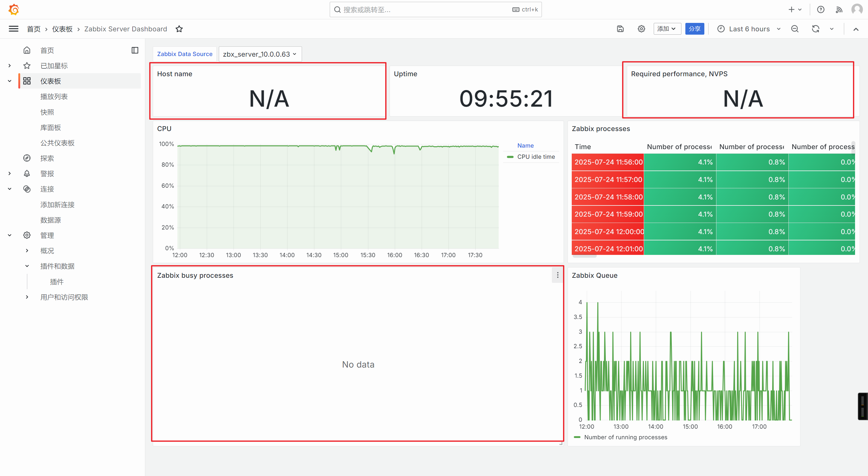
Task: Sort CPU legend by Name header
Action: pyautogui.click(x=525, y=146)
